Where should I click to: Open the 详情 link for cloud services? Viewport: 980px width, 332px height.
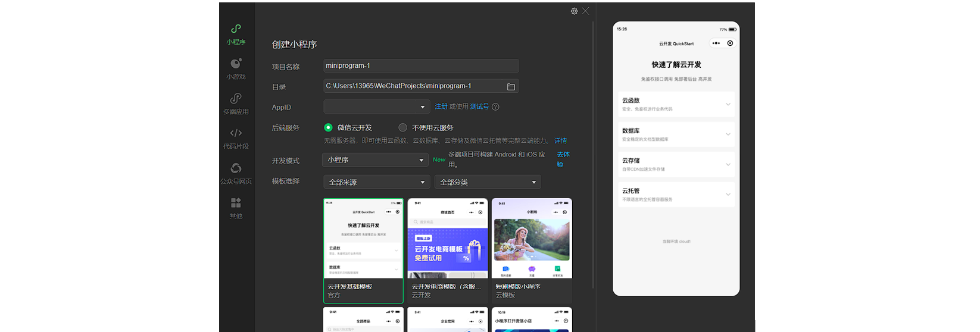pyautogui.click(x=560, y=141)
